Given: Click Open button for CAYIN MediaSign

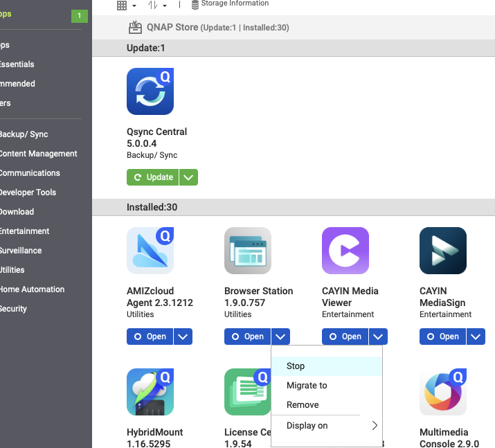Looking at the screenshot, I should [x=442, y=337].
